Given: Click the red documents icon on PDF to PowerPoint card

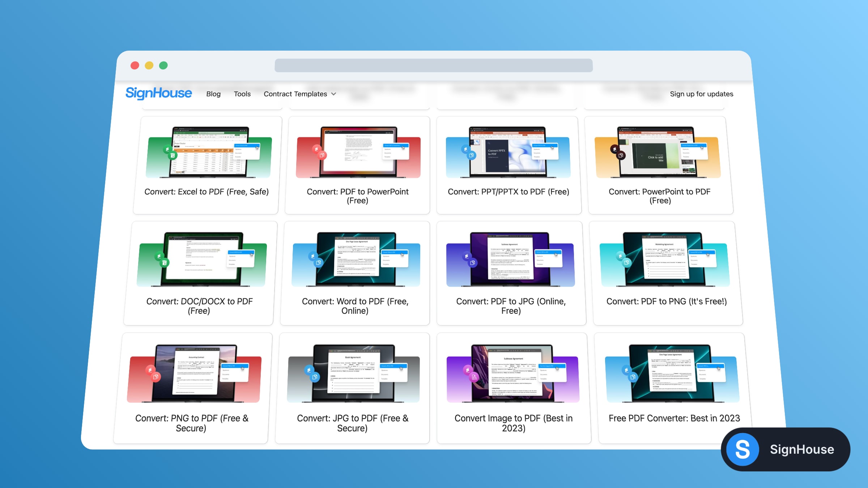Looking at the screenshot, I should pyautogui.click(x=322, y=155).
